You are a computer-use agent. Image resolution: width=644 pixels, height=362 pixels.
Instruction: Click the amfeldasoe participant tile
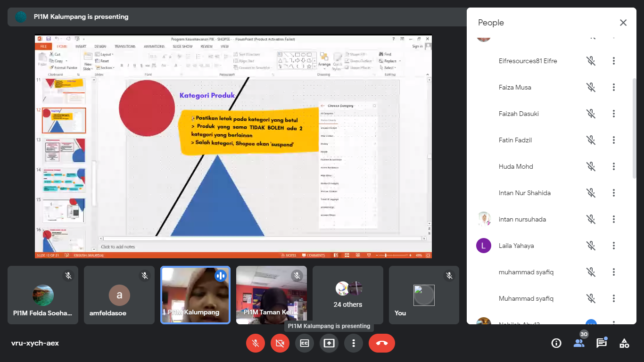(x=119, y=295)
